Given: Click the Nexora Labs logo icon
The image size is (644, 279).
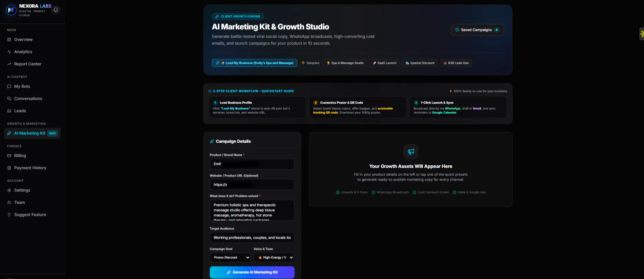Looking at the screenshot, I should point(11,10).
